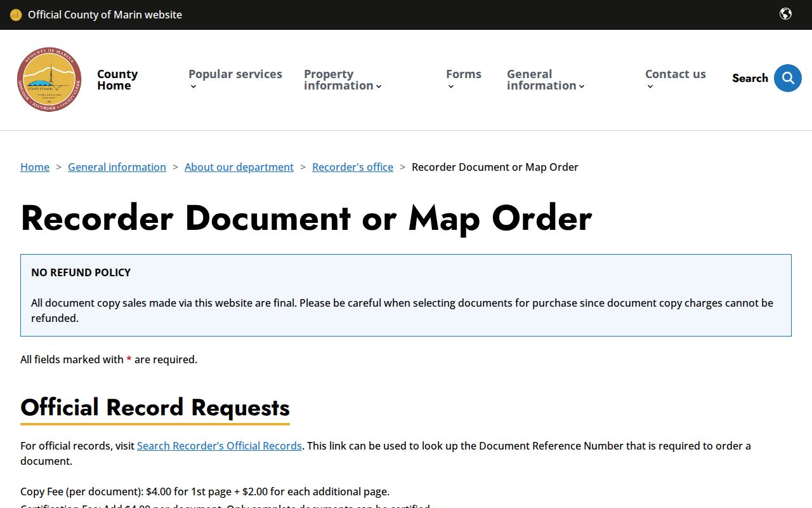Image resolution: width=812 pixels, height=508 pixels.
Task: Click the blue magnifying glass search icon
Action: point(788,78)
